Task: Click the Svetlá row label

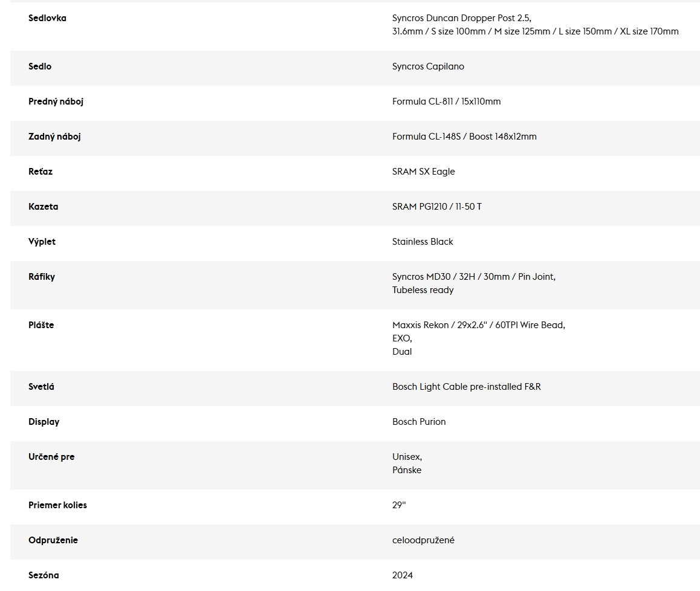Action: (41, 387)
